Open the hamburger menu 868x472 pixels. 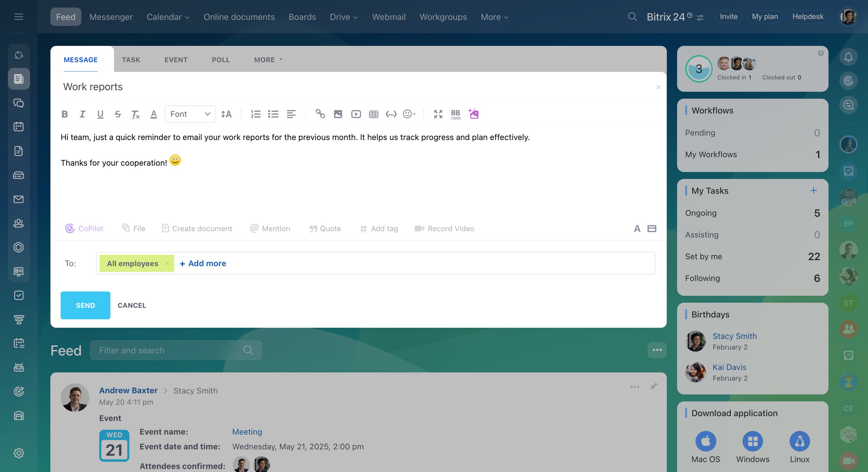point(18,17)
